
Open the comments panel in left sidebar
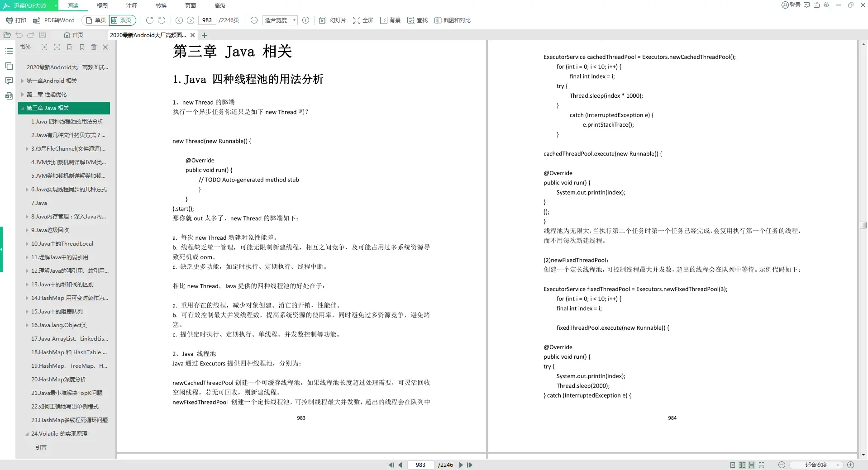(x=9, y=80)
